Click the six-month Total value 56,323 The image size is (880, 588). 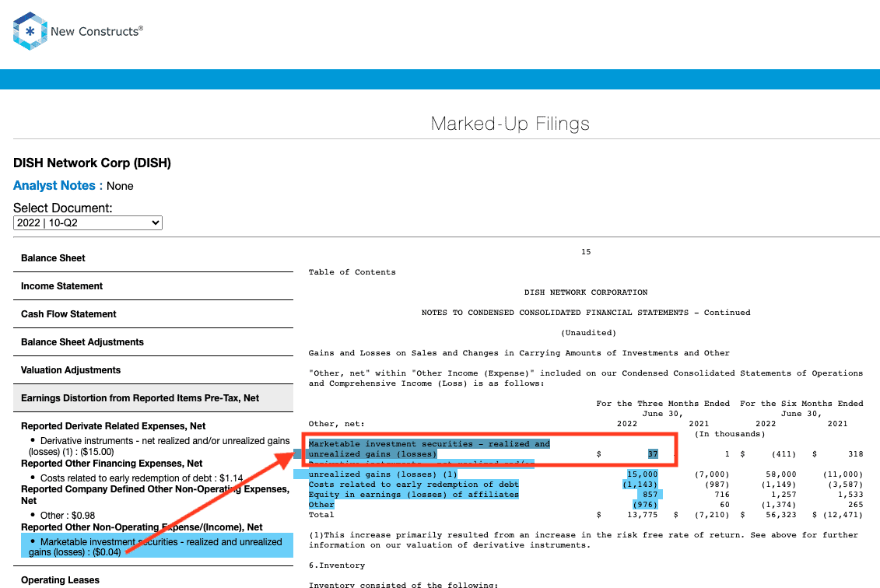(780, 515)
